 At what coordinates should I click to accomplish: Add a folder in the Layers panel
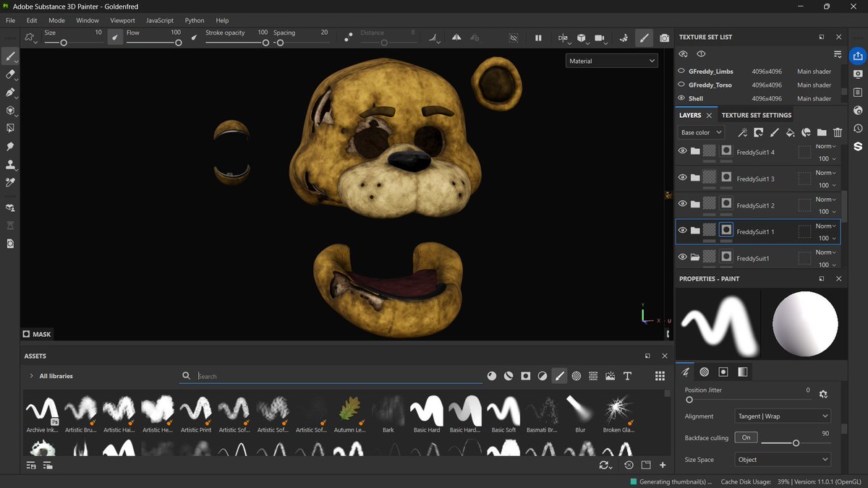point(822,132)
